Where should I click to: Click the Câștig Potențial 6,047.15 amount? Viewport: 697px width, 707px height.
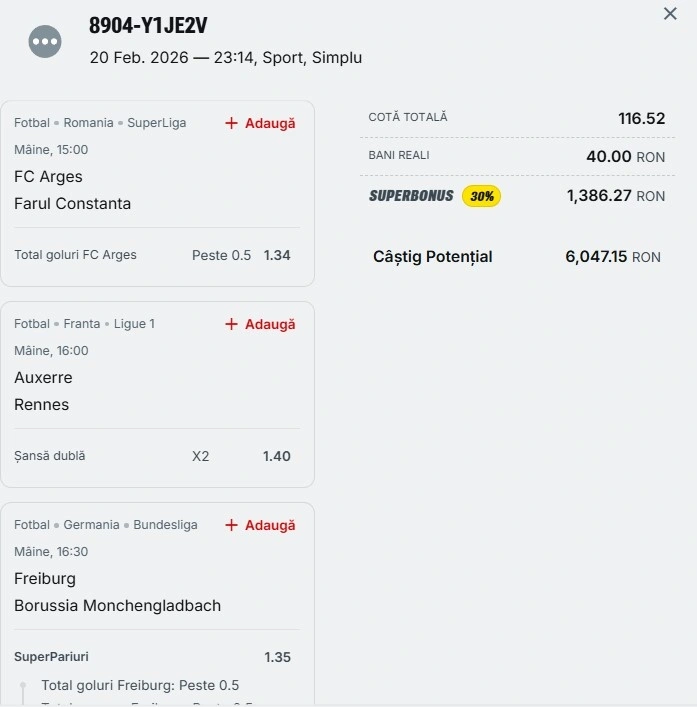pyautogui.click(x=596, y=257)
